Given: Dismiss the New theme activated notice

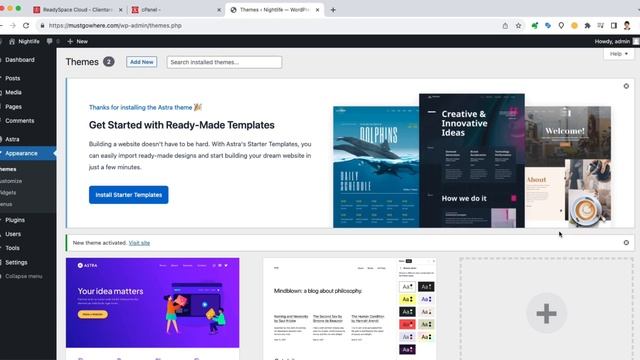Looking at the screenshot, I should pyautogui.click(x=626, y=243).
